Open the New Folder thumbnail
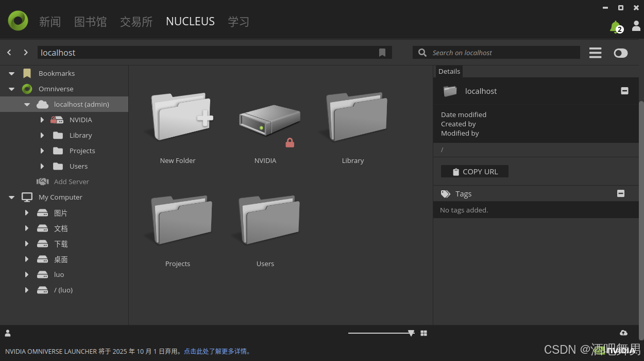The height and width of the screenshot is (361, 644). click(x=178, y=117)
